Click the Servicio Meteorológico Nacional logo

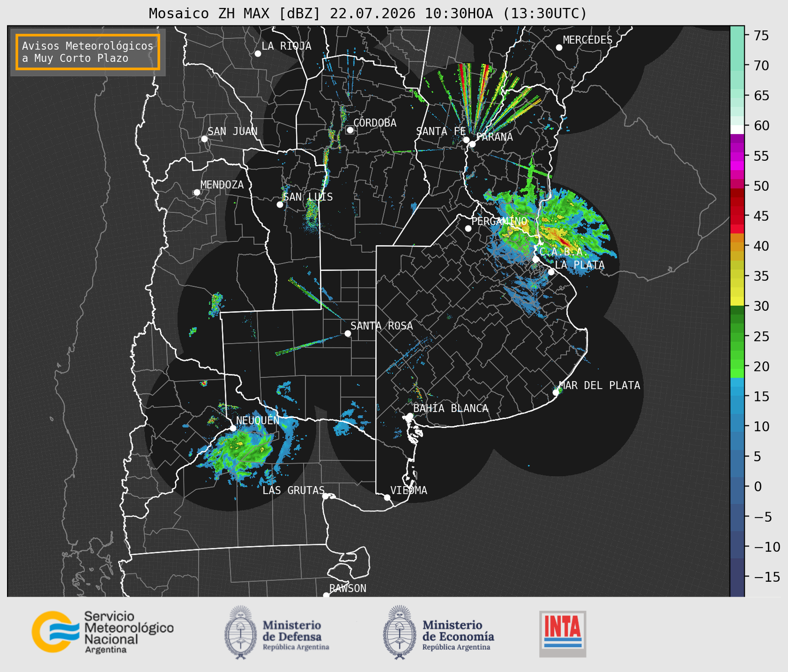coord(102,632)
